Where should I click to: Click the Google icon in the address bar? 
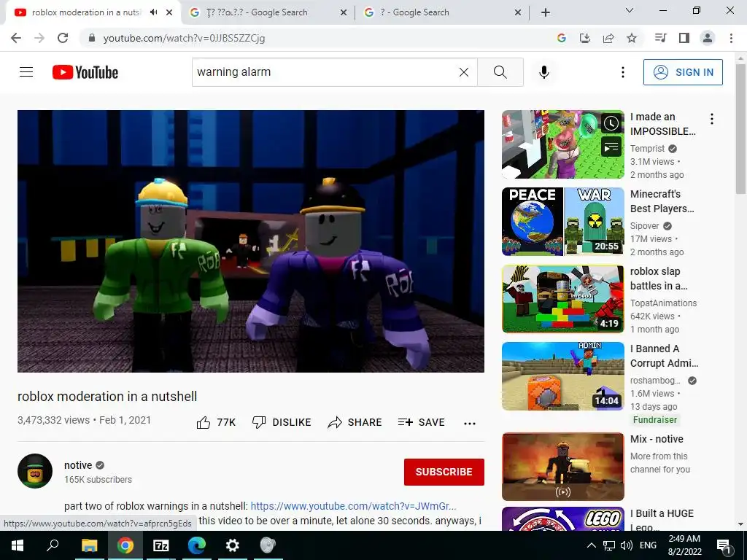[561, 38]
